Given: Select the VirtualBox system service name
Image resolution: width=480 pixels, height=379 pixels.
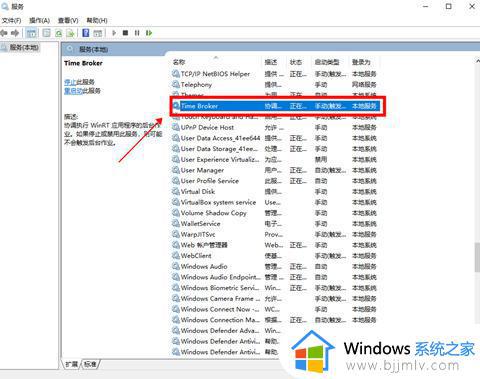Looking at the screenshot, I should click(x=218, y=202).
